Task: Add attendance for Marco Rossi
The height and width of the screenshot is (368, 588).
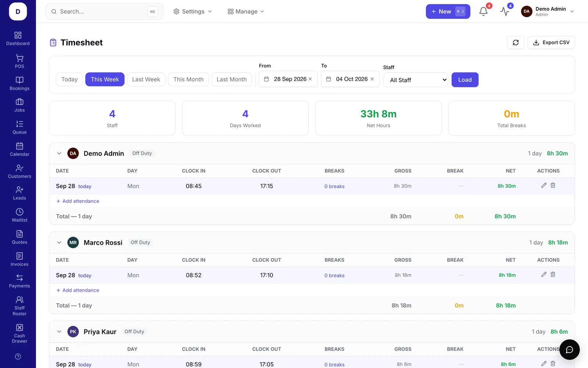Action: (x=78, y=290)
